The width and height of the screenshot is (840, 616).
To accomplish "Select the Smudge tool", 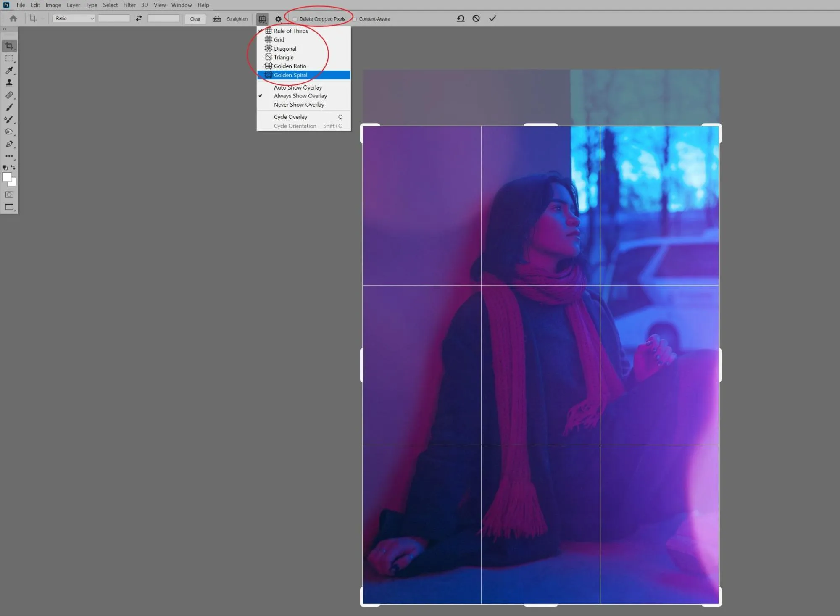I will click(x=9, y=132).
